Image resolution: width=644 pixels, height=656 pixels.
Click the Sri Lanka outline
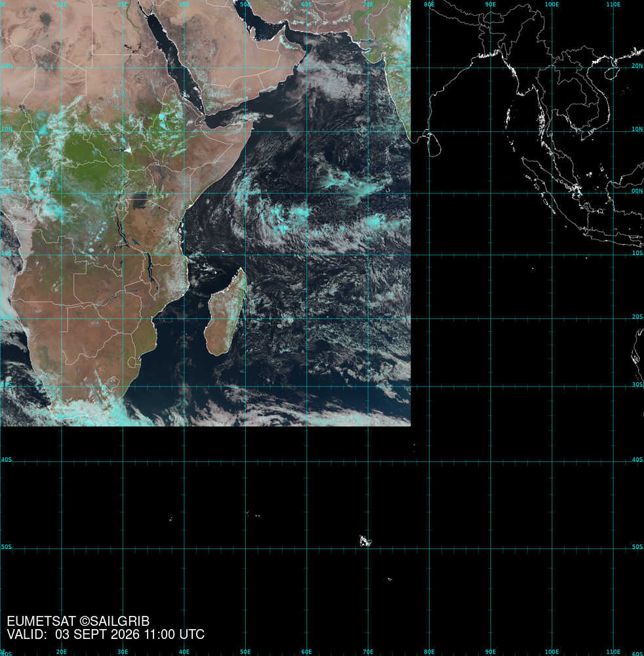(x=434, y=144)
